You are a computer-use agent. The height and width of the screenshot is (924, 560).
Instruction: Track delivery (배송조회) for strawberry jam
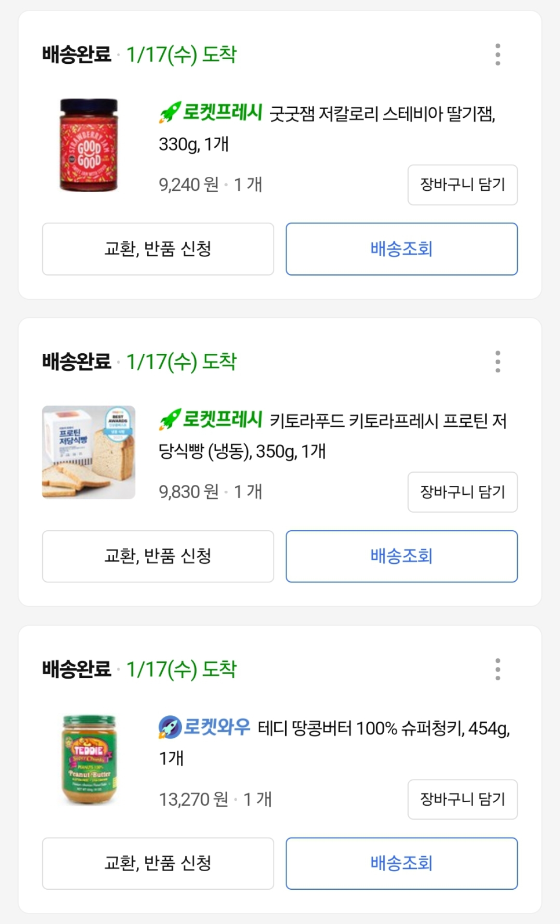pos(401,249)
